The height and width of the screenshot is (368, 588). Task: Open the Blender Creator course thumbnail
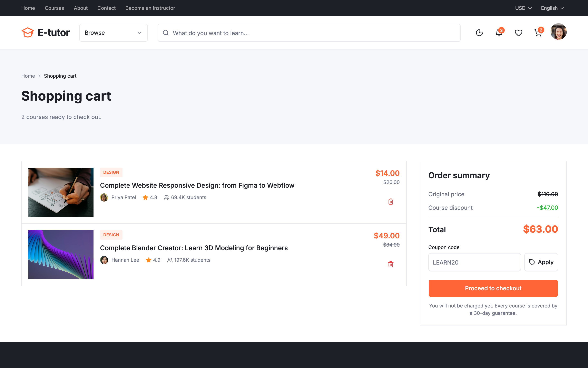[x=61, y=255]
